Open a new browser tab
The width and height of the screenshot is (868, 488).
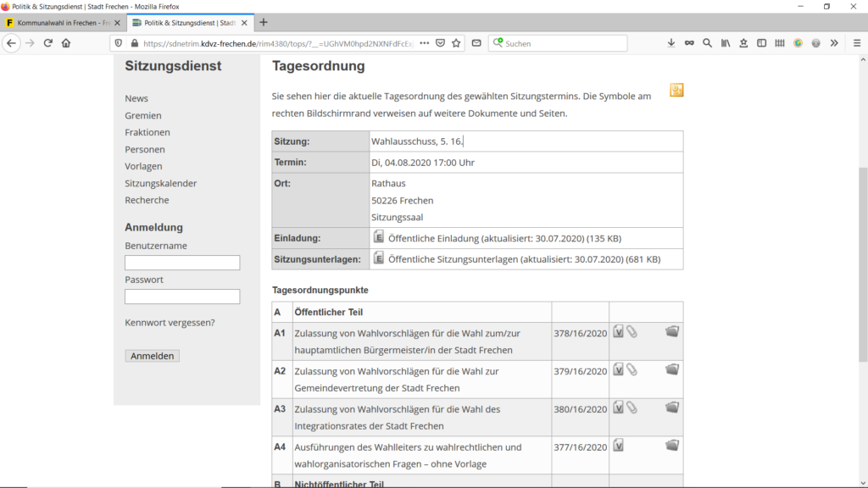point(264,23)
